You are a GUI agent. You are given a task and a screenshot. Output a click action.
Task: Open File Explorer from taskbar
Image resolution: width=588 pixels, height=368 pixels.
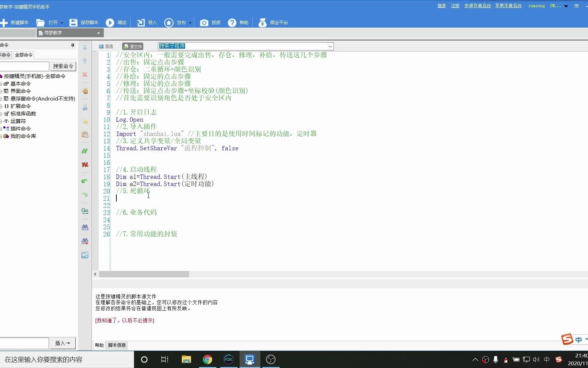pos(186,359)
